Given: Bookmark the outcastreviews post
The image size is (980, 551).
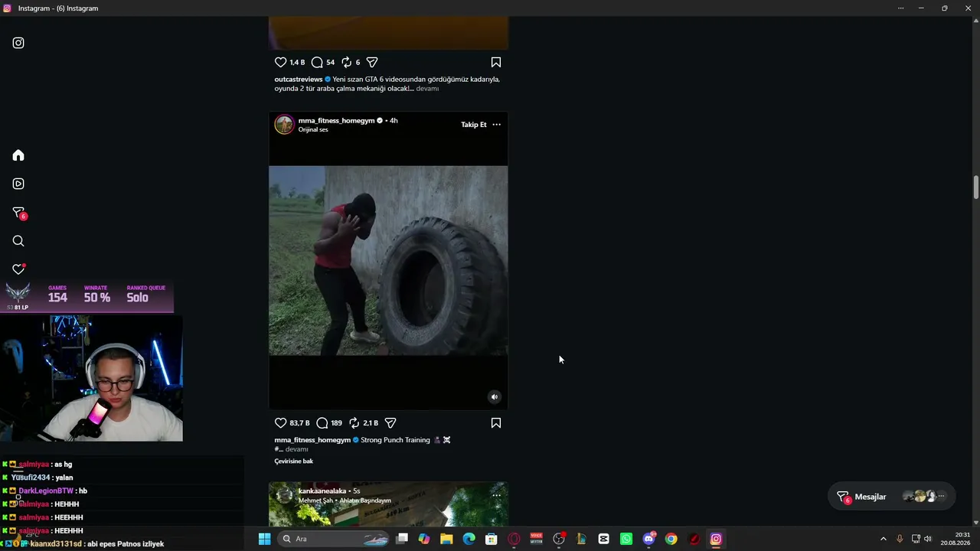Looking at the screenshot, I should (x=496, y=62).
